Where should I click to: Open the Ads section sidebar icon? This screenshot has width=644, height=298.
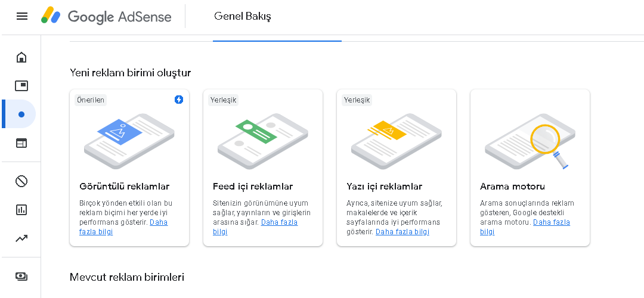pyautogui.click(x=21, y=85)
